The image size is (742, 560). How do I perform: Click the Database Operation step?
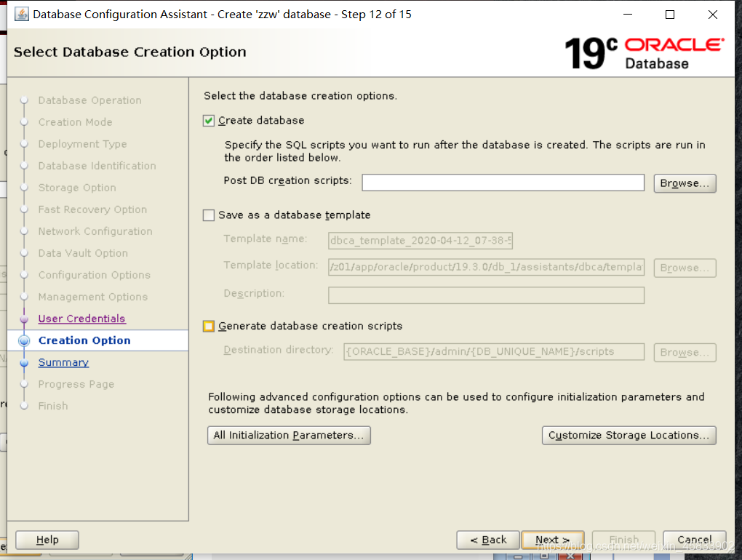coord(90,100)
